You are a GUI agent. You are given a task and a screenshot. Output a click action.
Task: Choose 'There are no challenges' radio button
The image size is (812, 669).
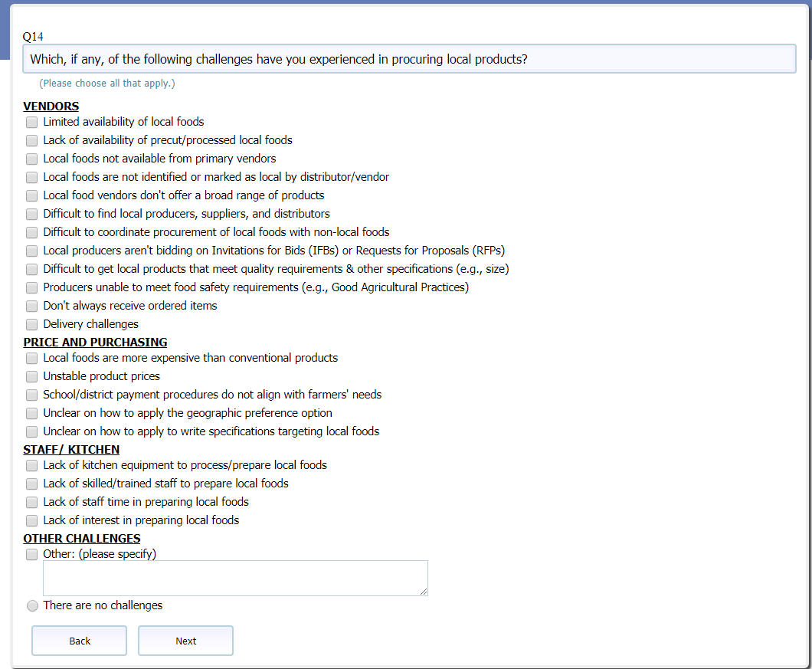(x=32, y=606)
